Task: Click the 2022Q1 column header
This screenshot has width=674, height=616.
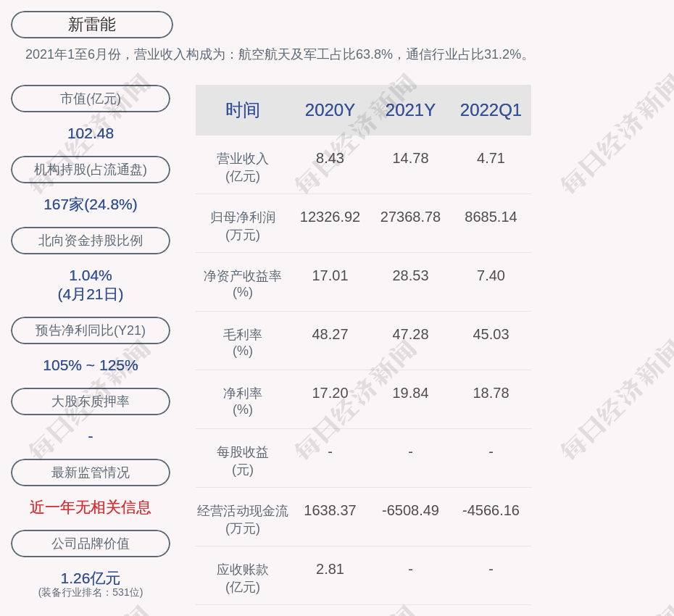Action: pos(491,110)
